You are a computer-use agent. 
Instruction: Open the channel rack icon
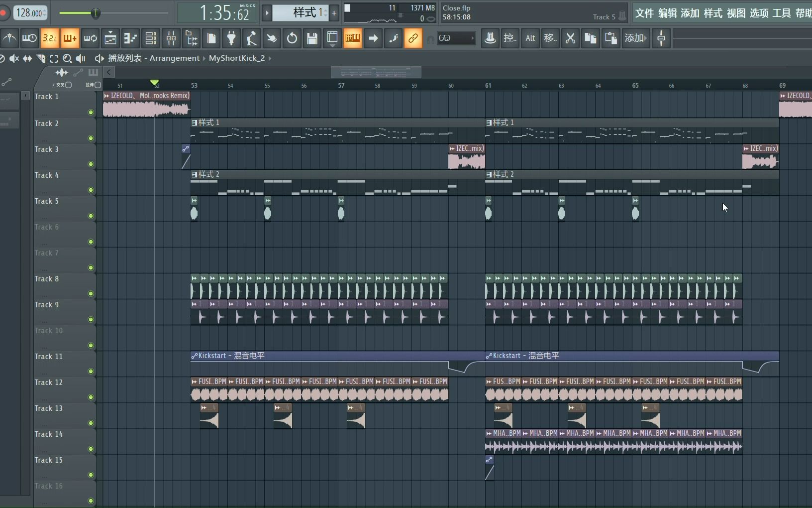[x=151, y=38]
